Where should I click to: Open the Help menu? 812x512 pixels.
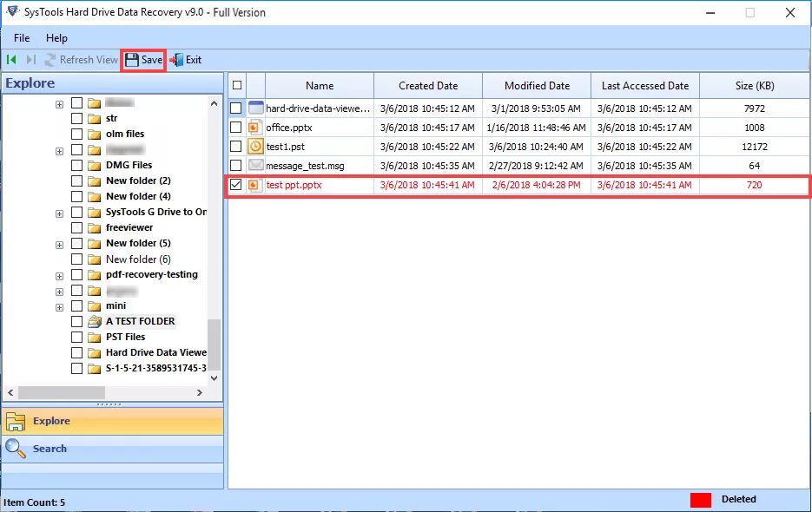pyautogui.click(x=56, y=38)
